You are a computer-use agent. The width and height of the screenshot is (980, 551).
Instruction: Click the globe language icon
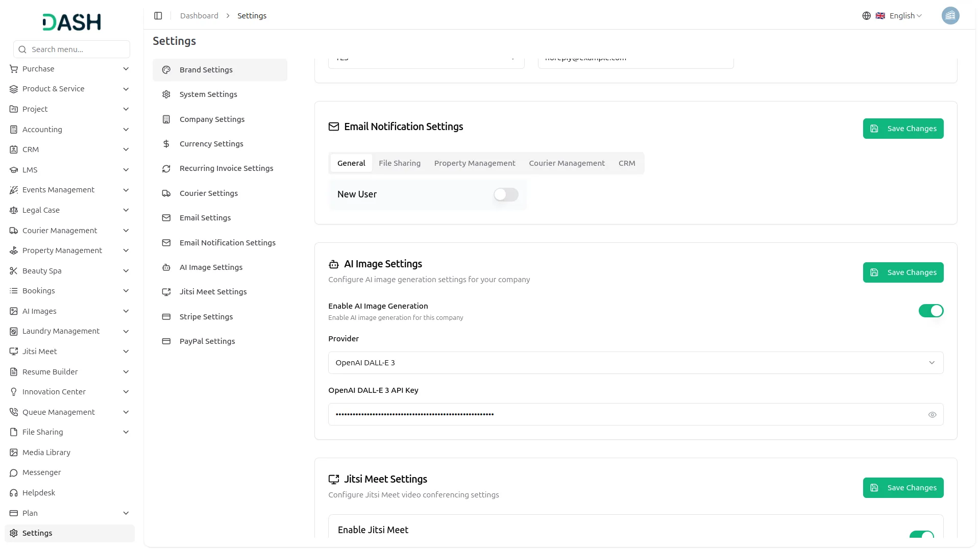[866, 16]
